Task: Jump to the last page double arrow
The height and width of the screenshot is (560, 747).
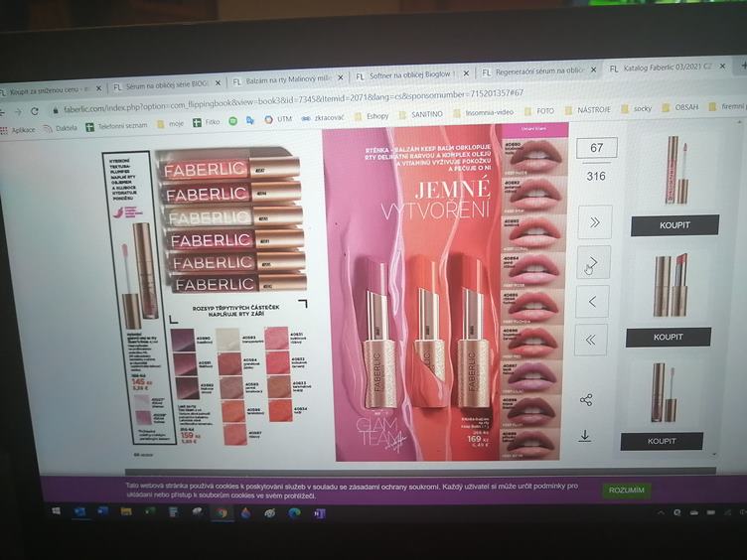Action: (595, 222)
